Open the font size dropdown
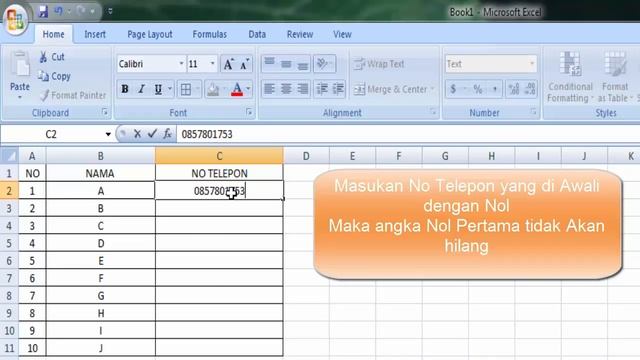The image size is (640, 360). [x=212, y=64]
